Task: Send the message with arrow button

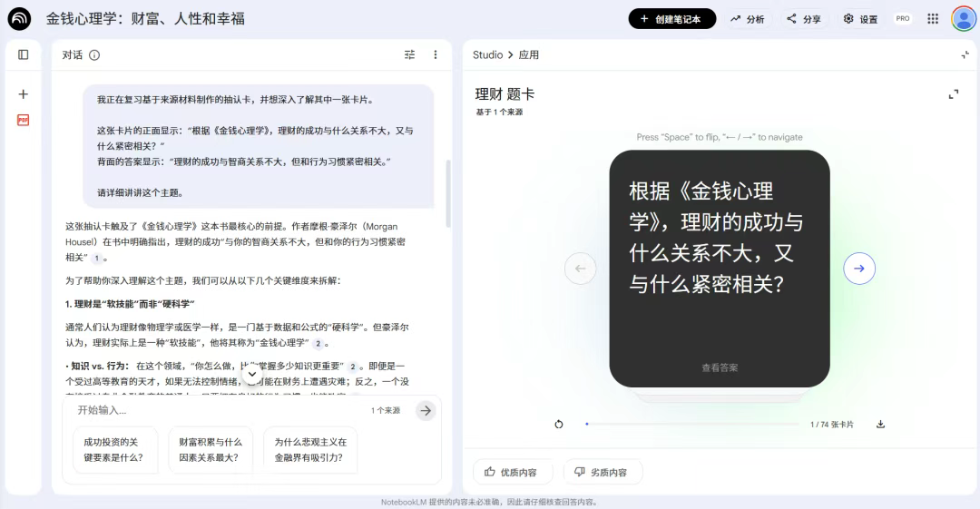Action: click(x=426, y=411)
